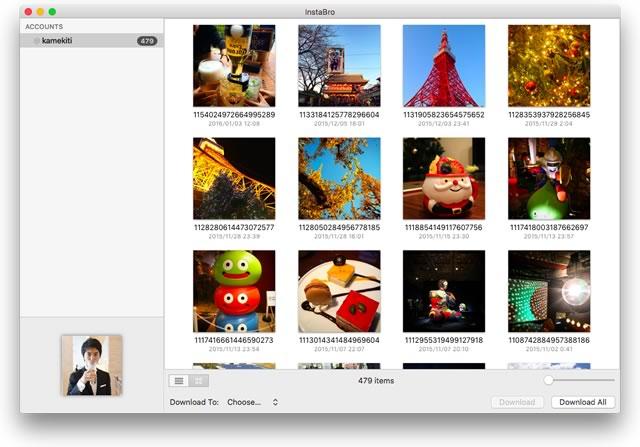
Task: Click filename 1108742884957388186
Action: coord(549,340)
